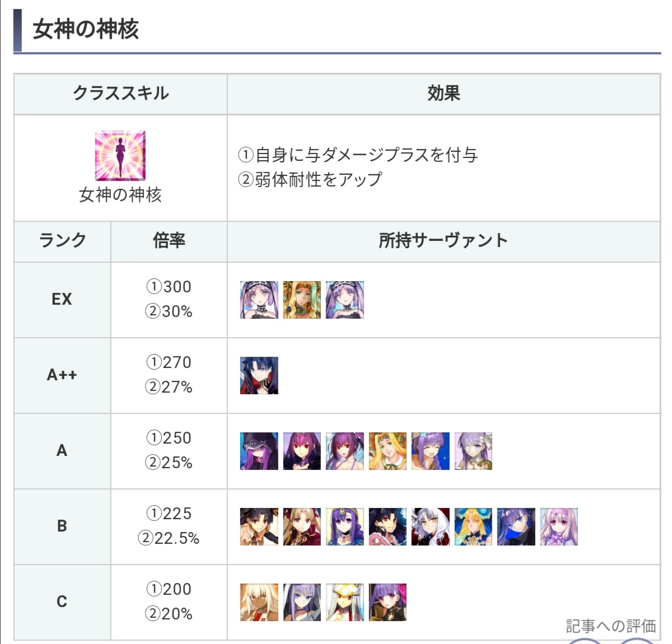Click the ランク column header
Screen dimensions: 672x644
click(x=62, y=241)
